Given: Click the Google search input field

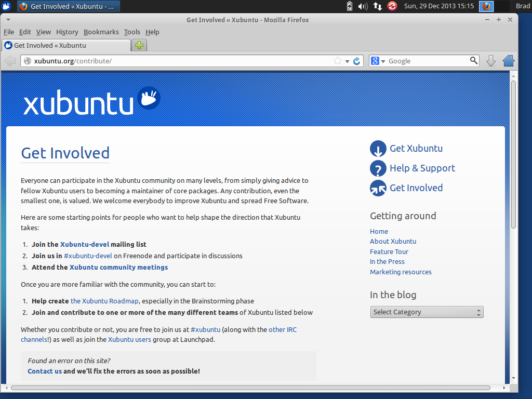Looking at the screenshot, I should (x=428, y=61).
